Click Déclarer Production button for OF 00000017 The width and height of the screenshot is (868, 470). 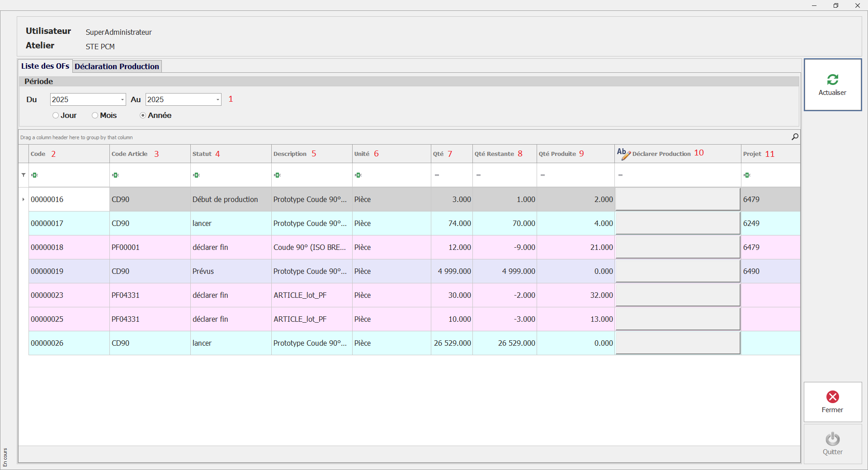677,223
